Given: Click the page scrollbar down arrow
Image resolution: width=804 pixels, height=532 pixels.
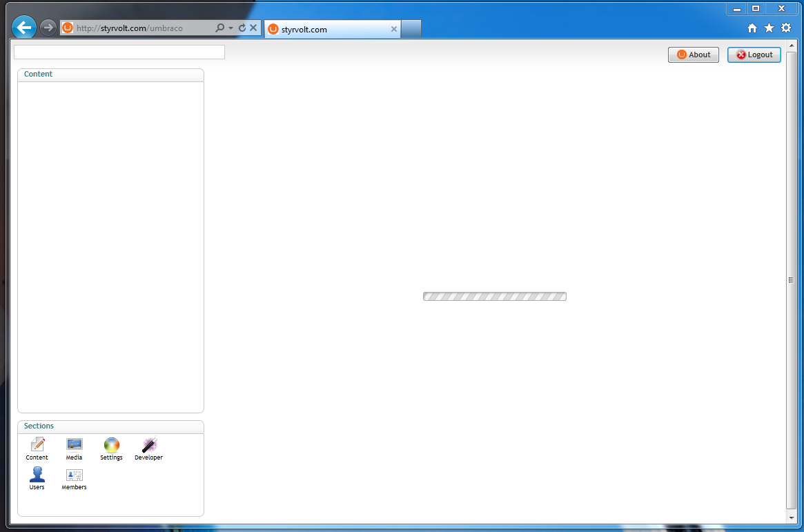Looking at the screenshot, I should pos(791,518).
